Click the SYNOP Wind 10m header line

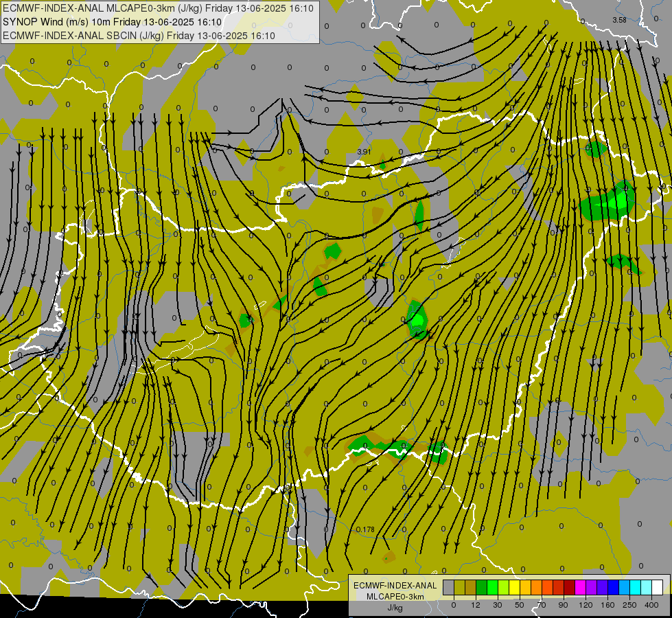pos(113,22)
